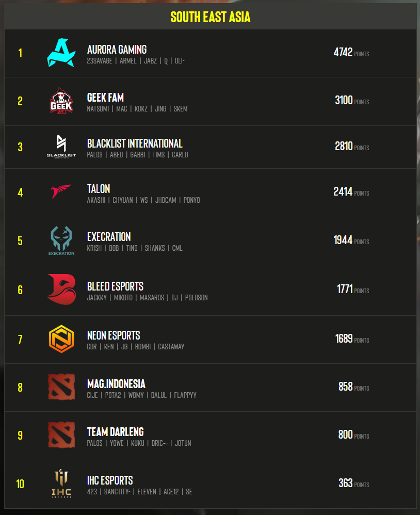
Task: Open the Execration team logo
Action: point(61,241)
